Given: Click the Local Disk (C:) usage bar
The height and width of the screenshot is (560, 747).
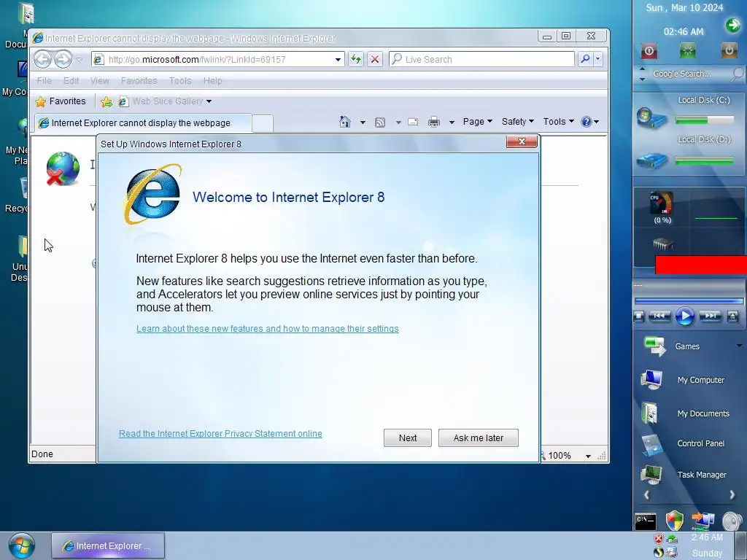Looking at the screenshot, I should click(x=705, y=120).
